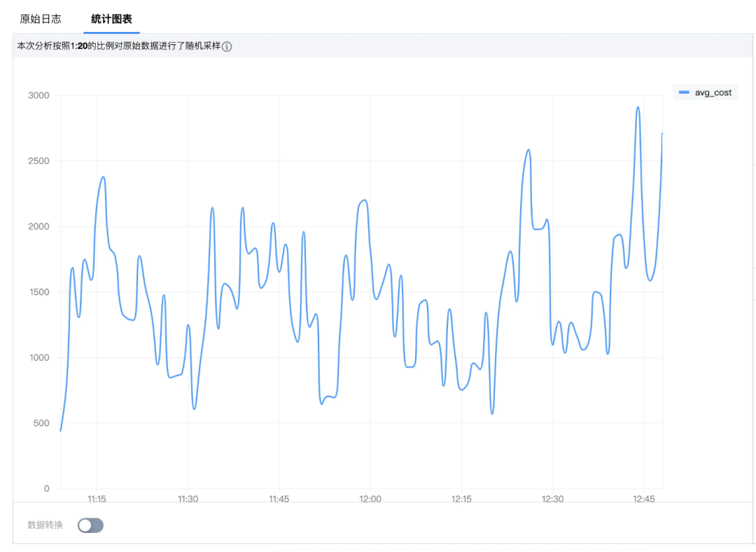
Task: Select the 统计图表 tab
Action: pos(111,19)
